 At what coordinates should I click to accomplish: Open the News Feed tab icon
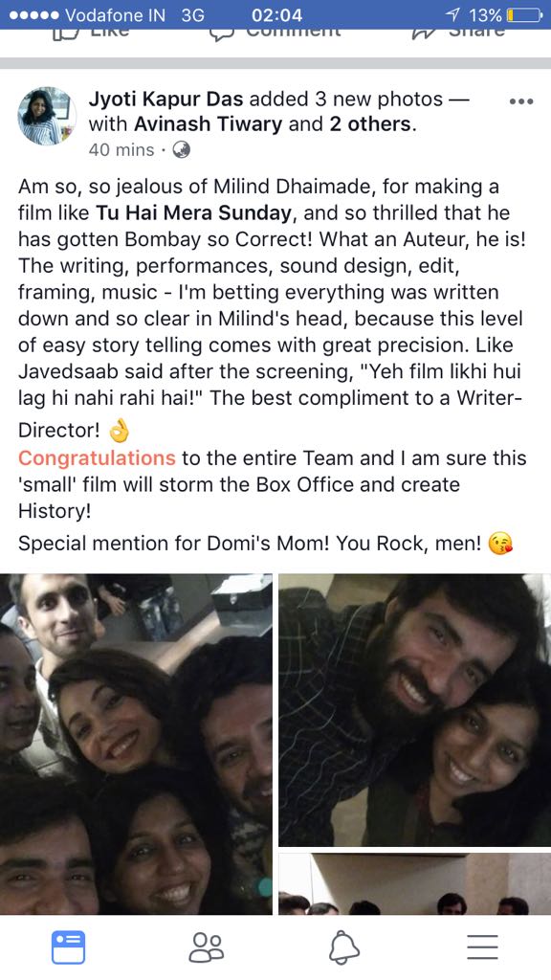[69, 947]
